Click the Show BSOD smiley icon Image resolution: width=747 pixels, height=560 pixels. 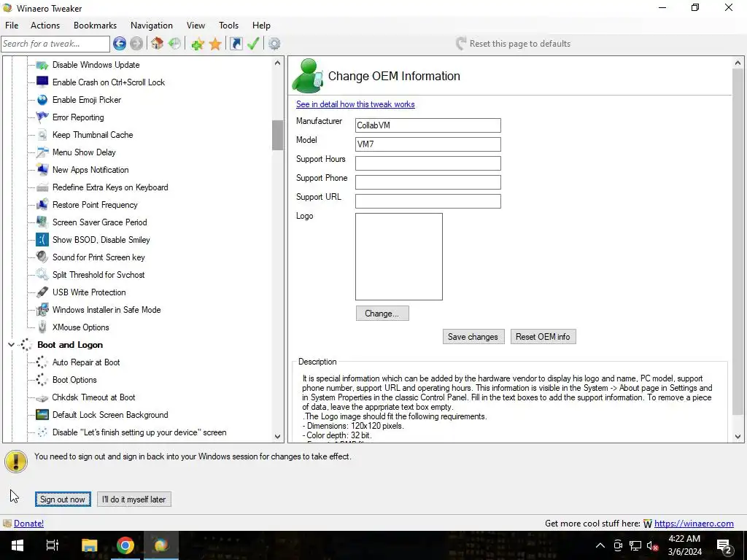[42, 239]
